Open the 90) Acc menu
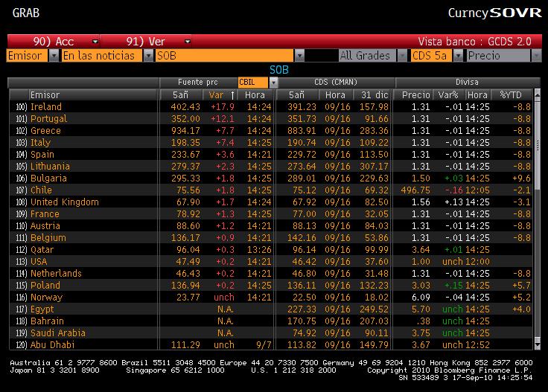 [x=53, y=42]
